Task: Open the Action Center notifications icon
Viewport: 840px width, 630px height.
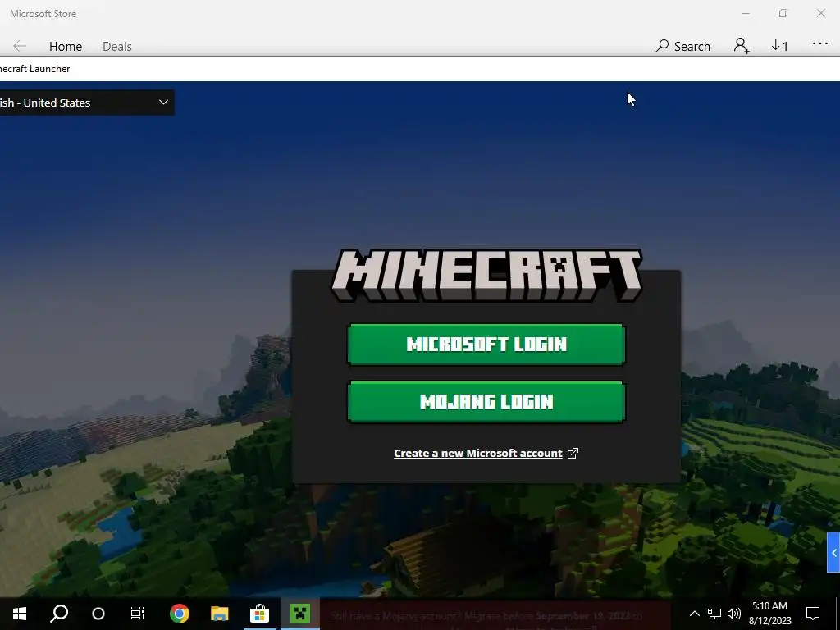Action: [813, 614]
